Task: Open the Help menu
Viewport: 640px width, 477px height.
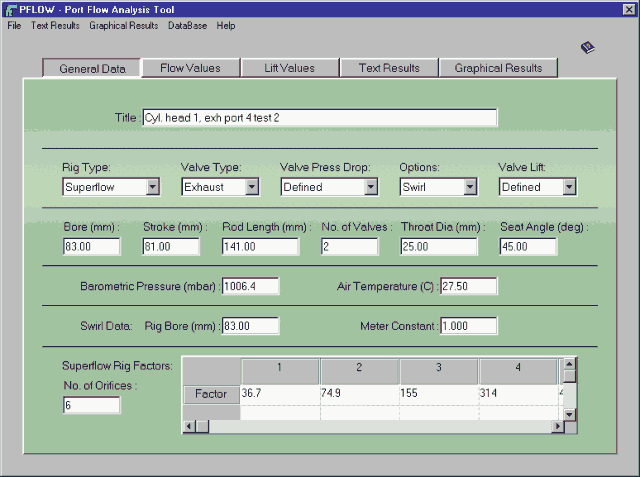Action: click(226, 26)
